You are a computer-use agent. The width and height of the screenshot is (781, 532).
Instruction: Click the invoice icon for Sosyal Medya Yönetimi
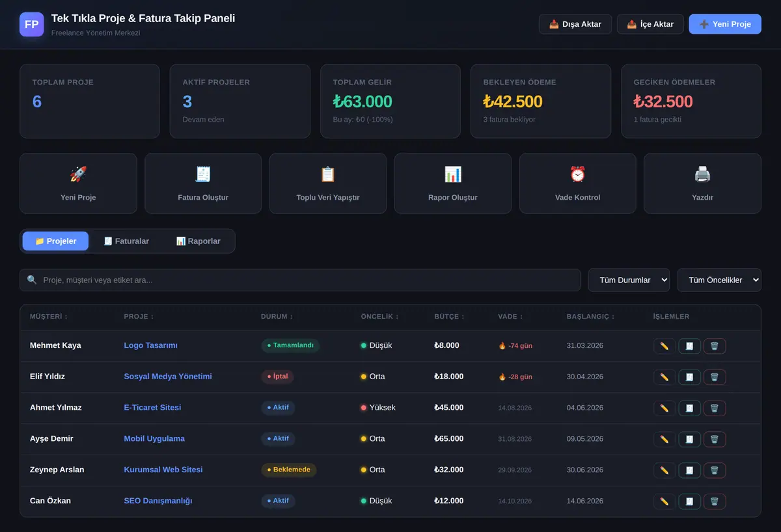[x=690, y=377]
